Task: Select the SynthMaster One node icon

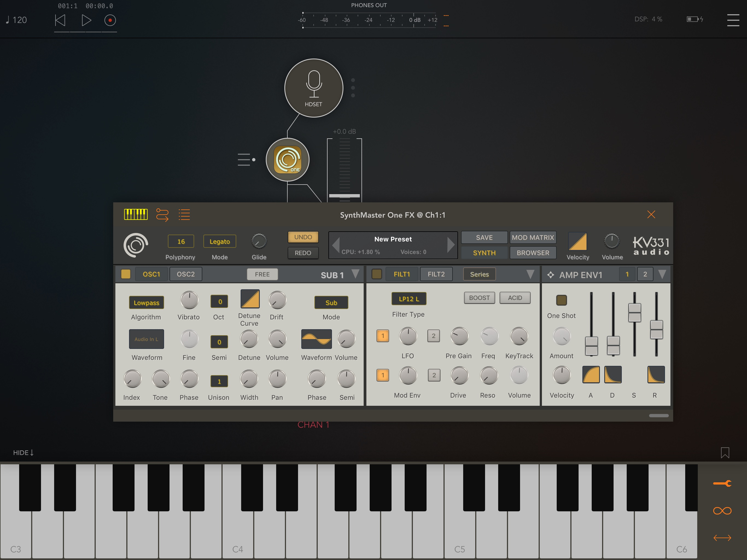Action: 288,160
